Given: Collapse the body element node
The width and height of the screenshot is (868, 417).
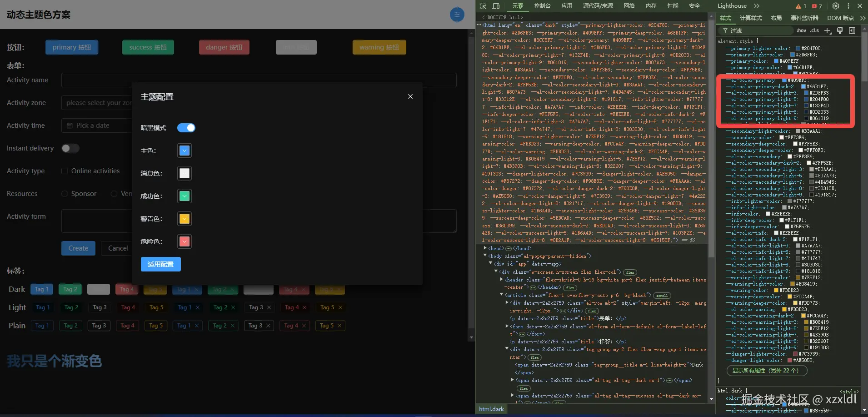Looking at the screenshot, I should pyautogui.click(x=485, y=256).
